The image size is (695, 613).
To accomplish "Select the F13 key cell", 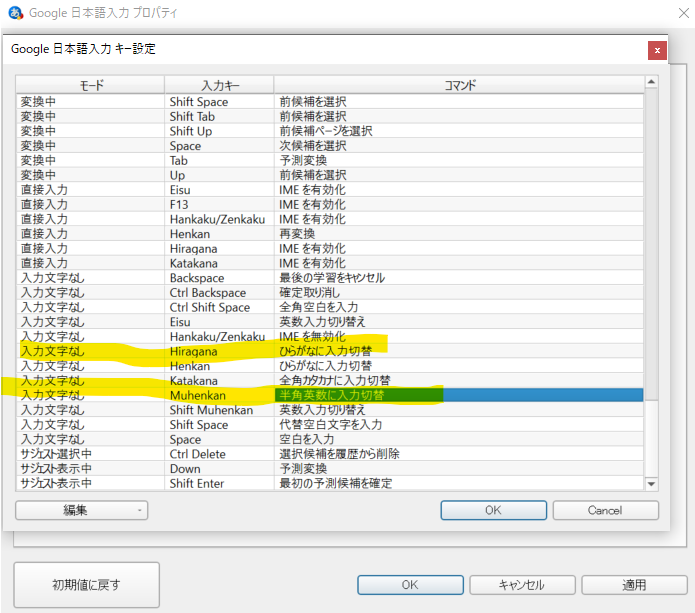I will [x=219, y=204].
